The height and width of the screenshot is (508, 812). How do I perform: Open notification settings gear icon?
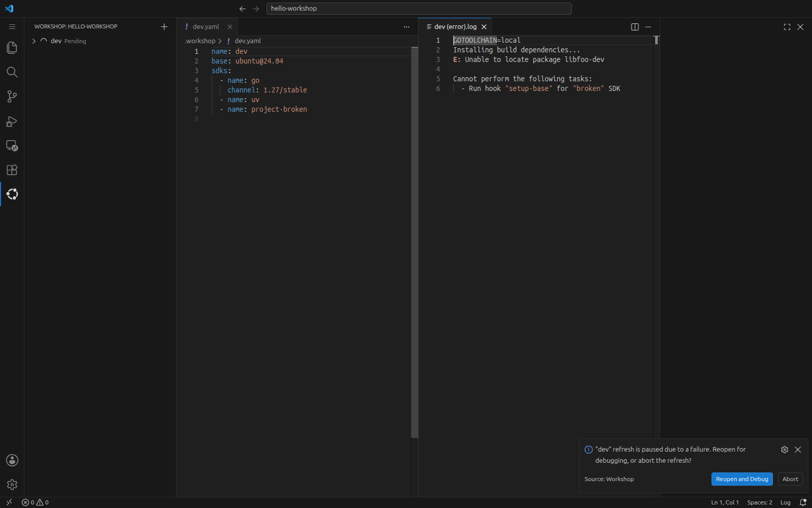[785, 450]
